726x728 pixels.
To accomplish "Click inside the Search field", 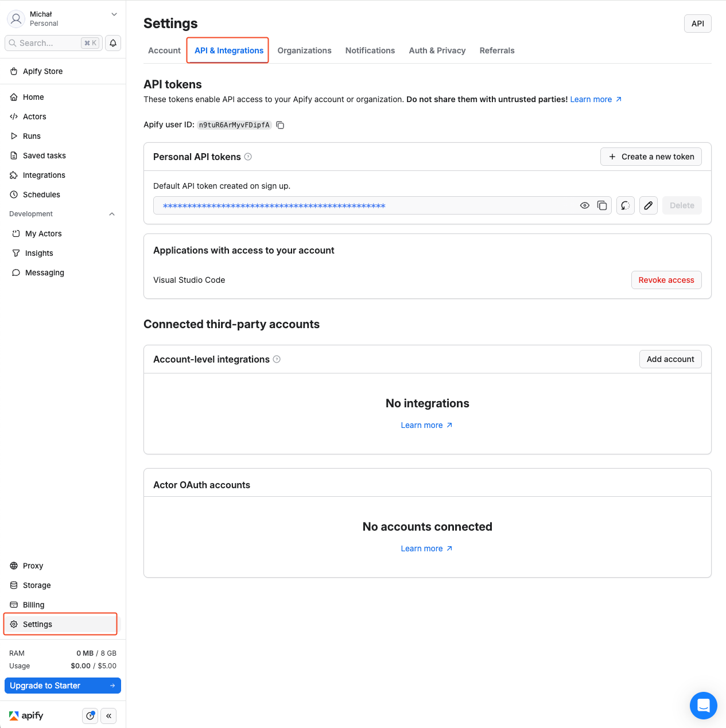I will [x=46, y=43].
